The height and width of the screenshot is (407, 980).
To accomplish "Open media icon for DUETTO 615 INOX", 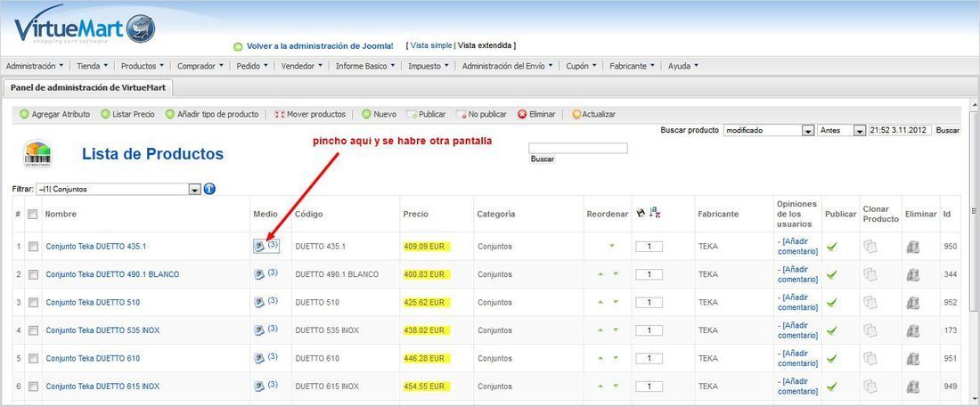I will [x=258, y=387].
